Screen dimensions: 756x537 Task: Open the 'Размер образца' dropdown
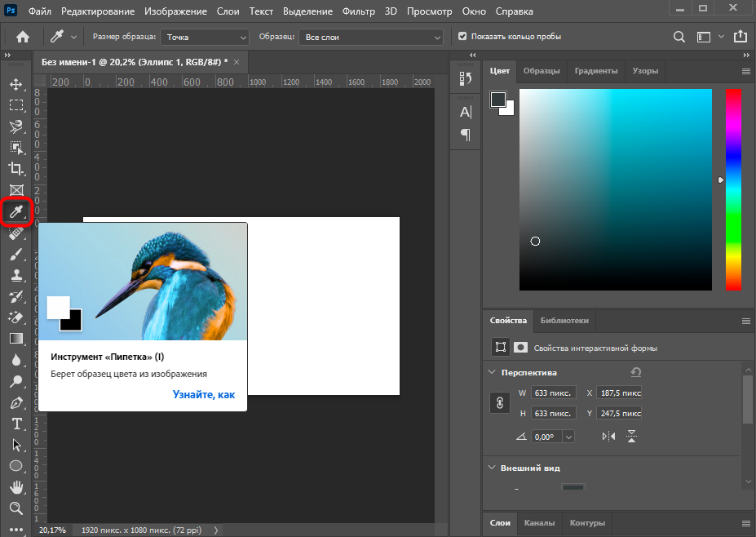[x=205, y=37]
